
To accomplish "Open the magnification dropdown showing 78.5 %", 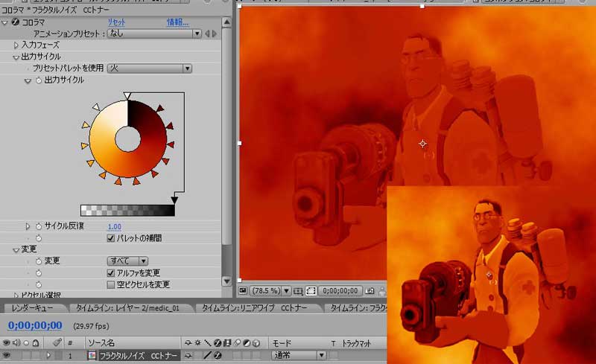I will point(270,291).
